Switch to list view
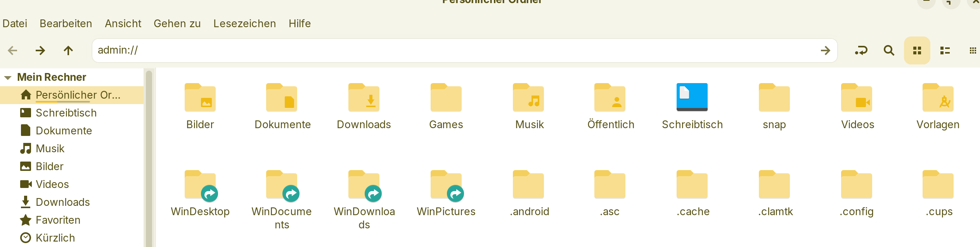This screenshot has height=247, width=980. 945,50
